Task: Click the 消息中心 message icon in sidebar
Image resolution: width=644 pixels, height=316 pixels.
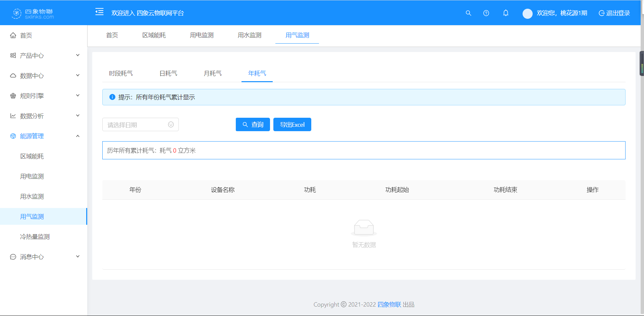Action: pos(13,257)
